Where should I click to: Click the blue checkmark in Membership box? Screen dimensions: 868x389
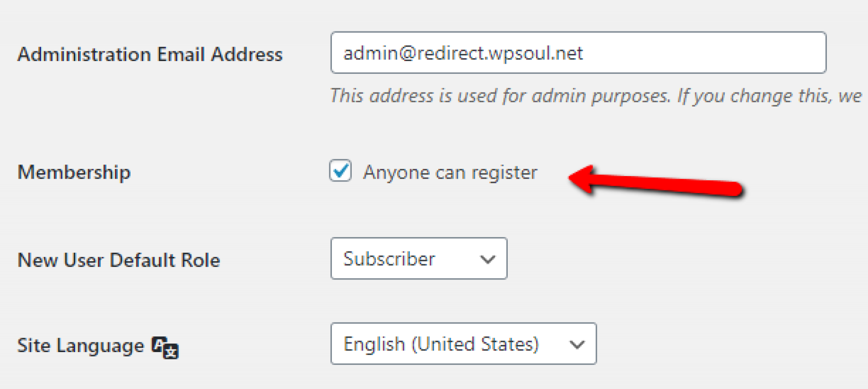coord(341,170)
